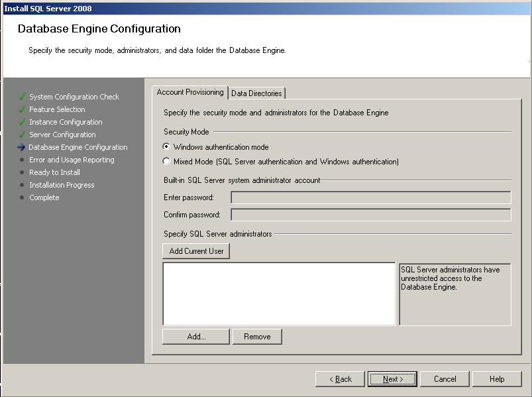Click the bullet beside Installation Progress
Viewport: 532px width, 397px height.
coord(22,185)
